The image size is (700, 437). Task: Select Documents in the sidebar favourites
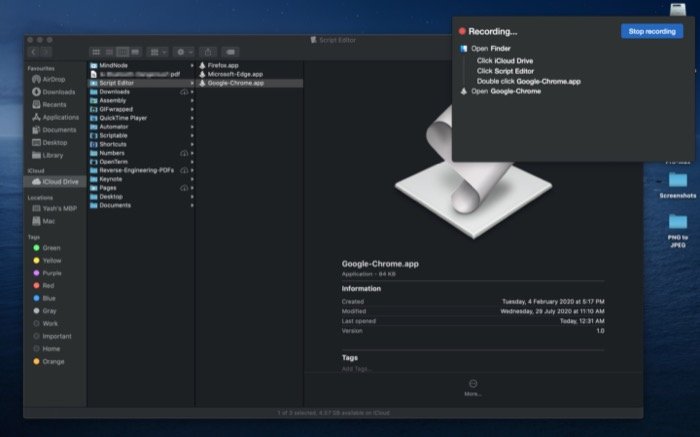coord(54,130)
